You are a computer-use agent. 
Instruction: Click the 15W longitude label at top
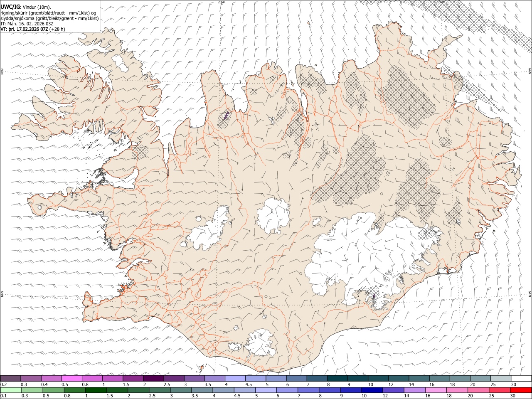tap(440, 2)
